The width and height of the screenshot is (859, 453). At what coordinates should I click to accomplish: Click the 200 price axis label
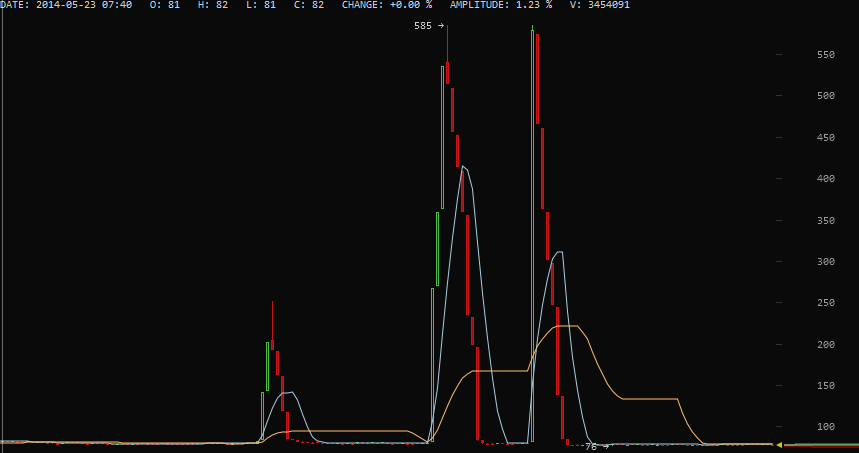[x=826, y=345]
